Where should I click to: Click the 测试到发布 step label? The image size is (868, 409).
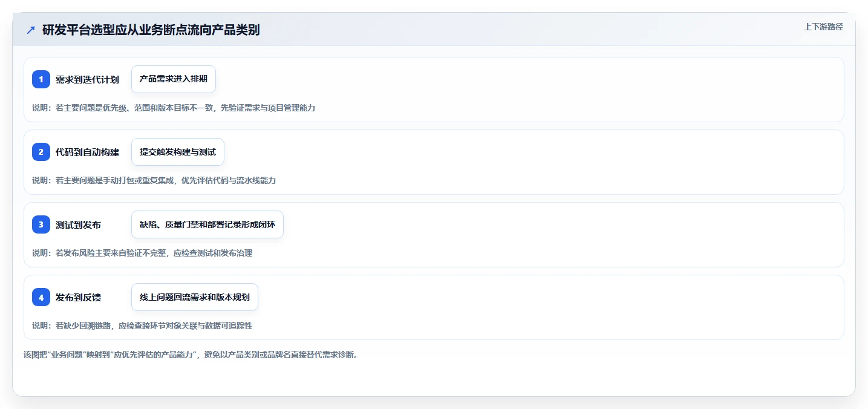point(78,225)
